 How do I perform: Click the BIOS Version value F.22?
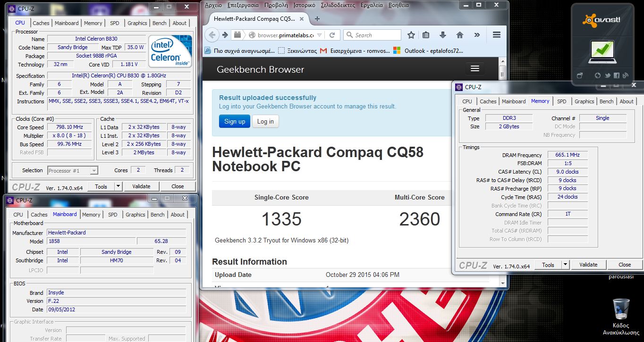(x=117, y=301)
